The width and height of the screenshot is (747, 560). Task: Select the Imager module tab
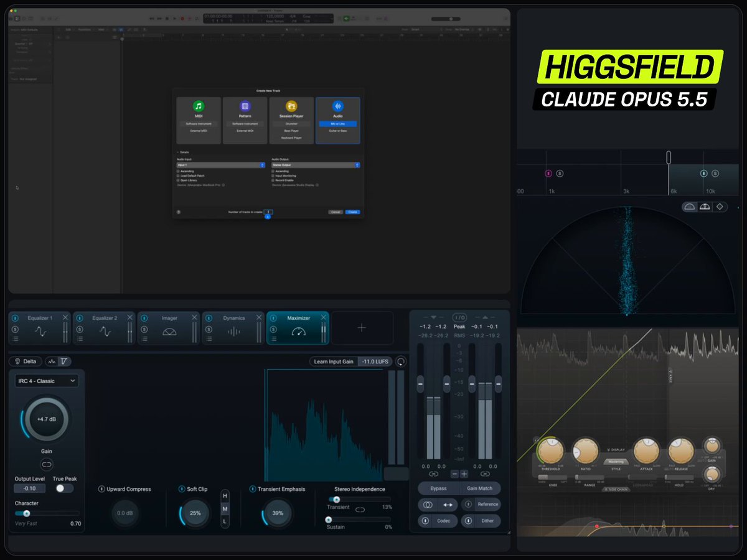coord(168,328)
